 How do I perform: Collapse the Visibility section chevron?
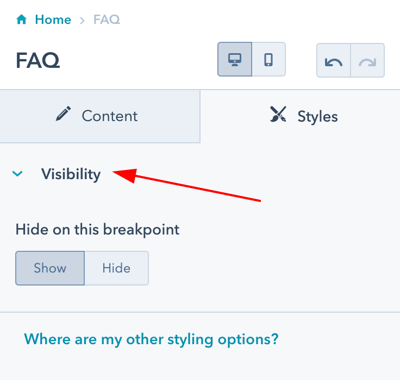(x=17, y=173)
